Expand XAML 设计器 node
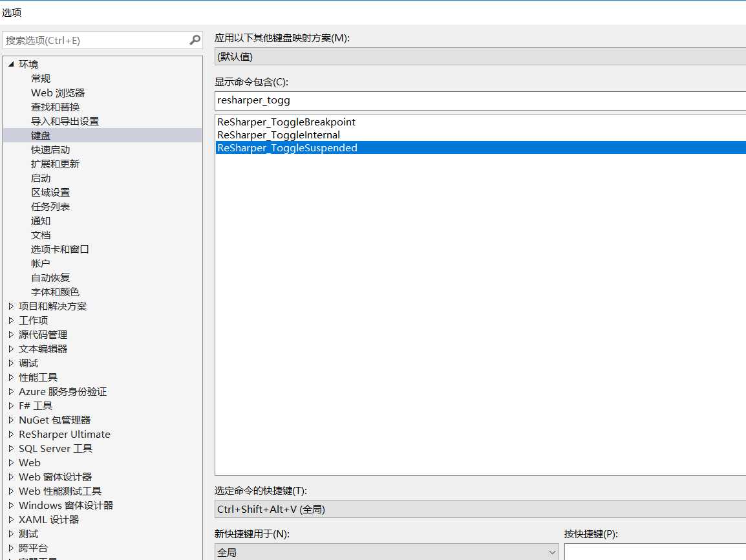The width and height of the screenshot is (746, 560). click(x=11, y=519)
